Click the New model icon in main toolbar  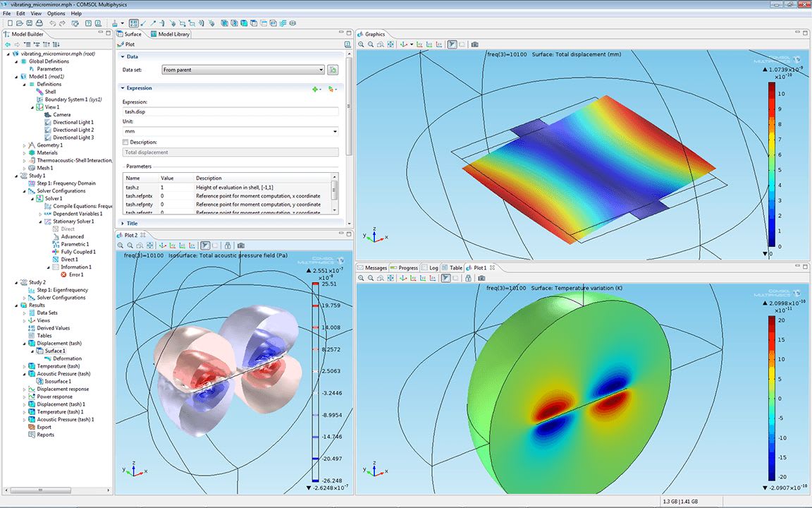10,23
